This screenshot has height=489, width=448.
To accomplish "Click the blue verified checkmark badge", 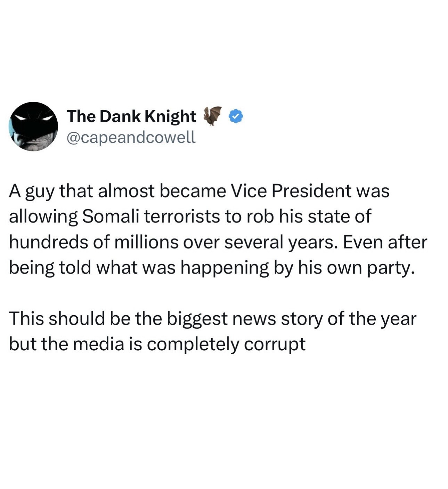I will (x=236, y=116).
